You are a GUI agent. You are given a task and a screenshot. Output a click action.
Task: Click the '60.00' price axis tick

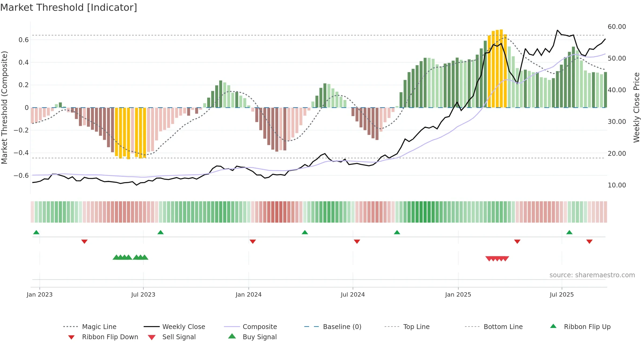pos(617,27)
